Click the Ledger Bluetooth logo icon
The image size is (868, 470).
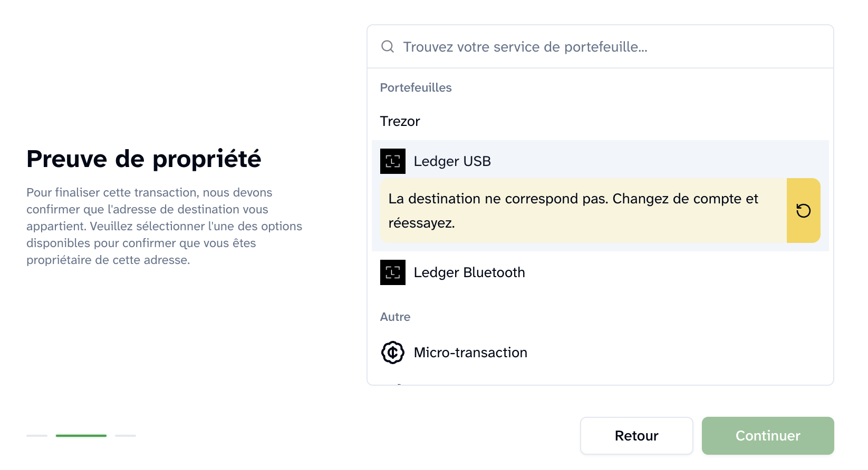point(393,272)
